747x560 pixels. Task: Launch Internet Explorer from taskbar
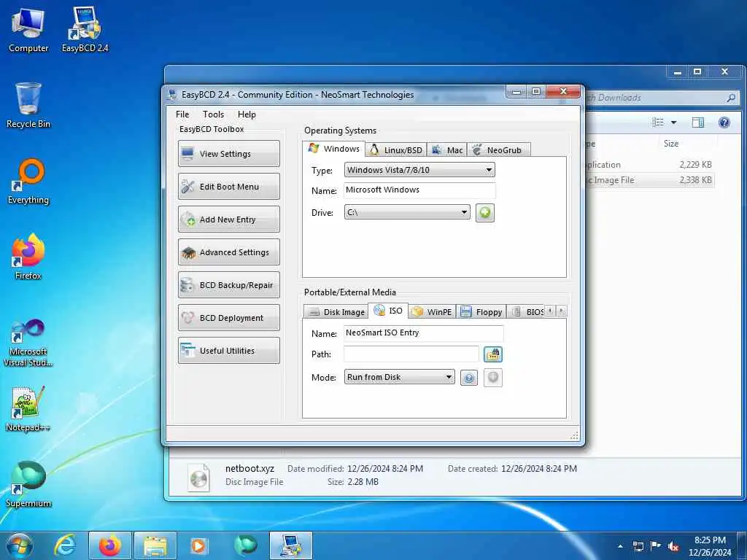click(x=65, y=545)
